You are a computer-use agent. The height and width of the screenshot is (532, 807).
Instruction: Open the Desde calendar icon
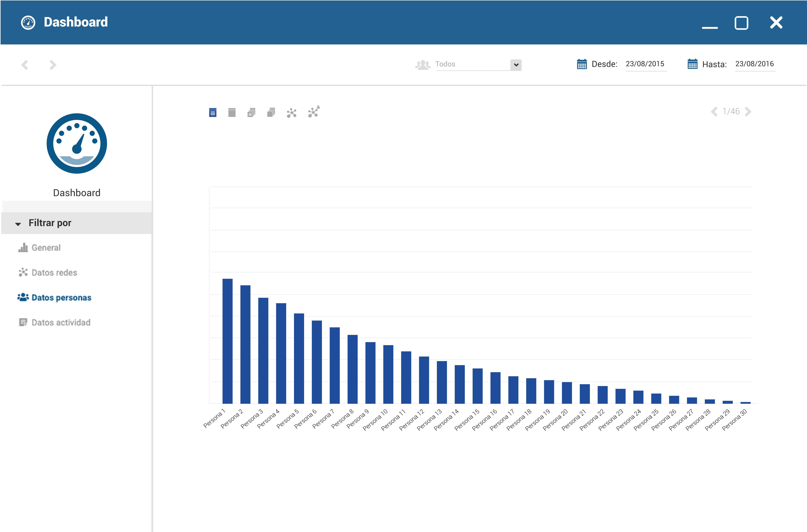point(582,64)
